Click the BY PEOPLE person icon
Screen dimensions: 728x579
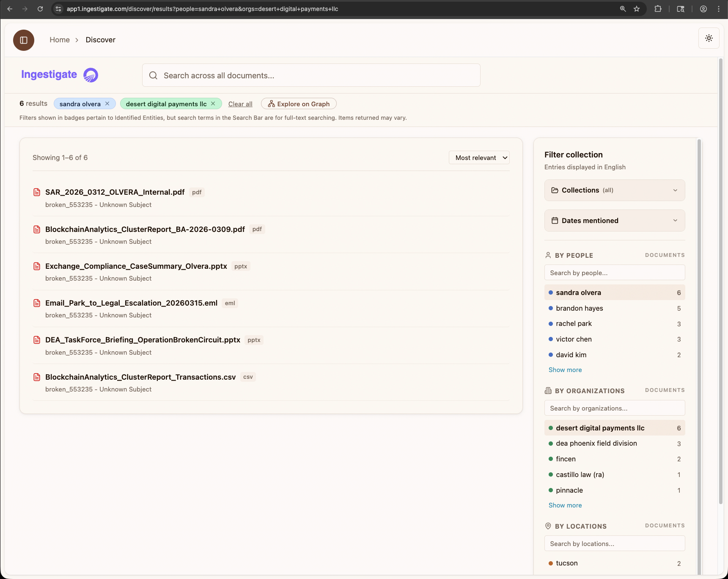click(548, 255)
